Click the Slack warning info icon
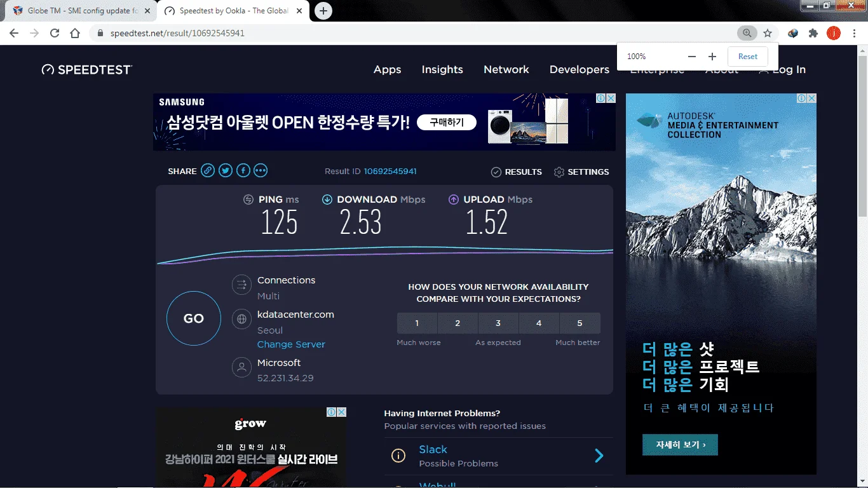 pyautogui.click(x=398, y=456)
